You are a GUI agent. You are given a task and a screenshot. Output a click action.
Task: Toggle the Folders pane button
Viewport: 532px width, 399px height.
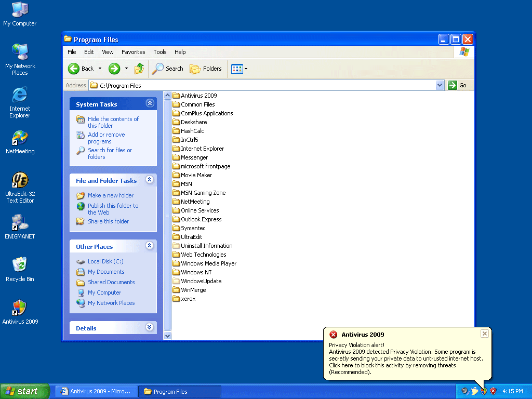[206, 69]
